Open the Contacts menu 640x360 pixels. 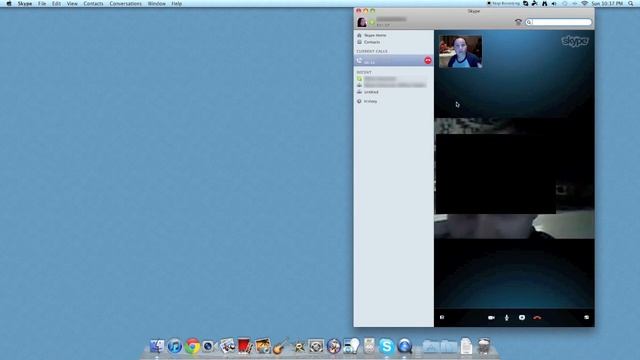click(x=93, y=4)
